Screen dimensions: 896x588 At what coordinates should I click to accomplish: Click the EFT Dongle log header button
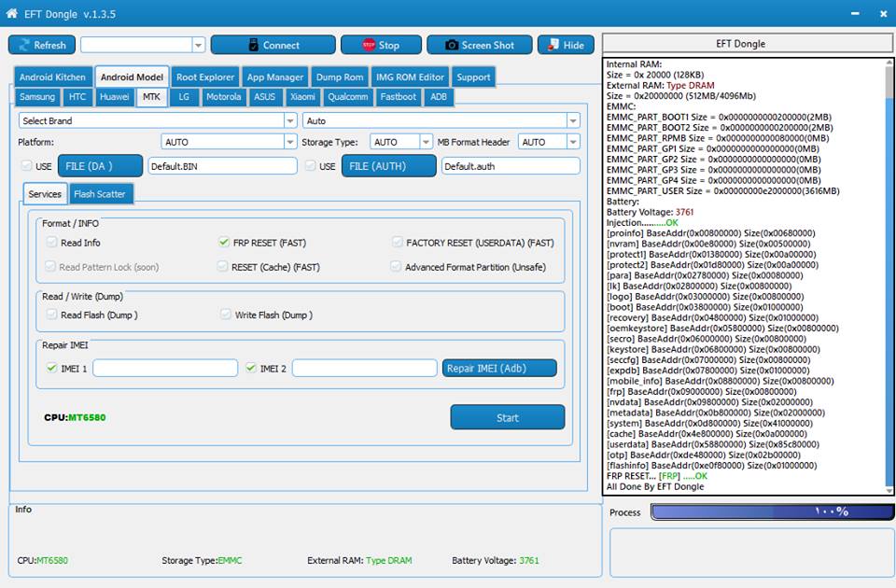coord(747,44)
